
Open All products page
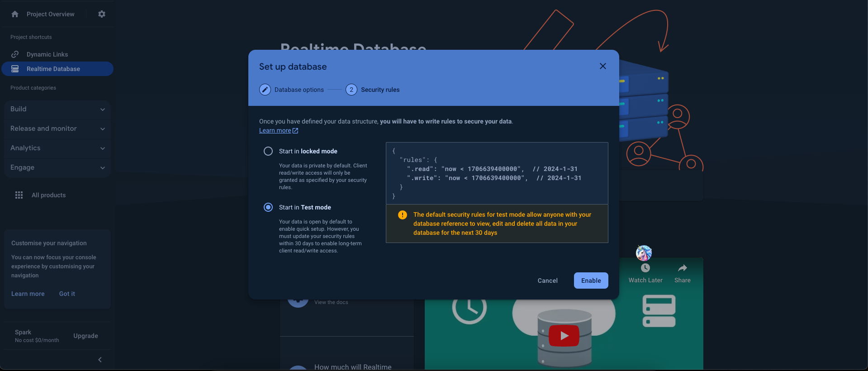(48, 195)
